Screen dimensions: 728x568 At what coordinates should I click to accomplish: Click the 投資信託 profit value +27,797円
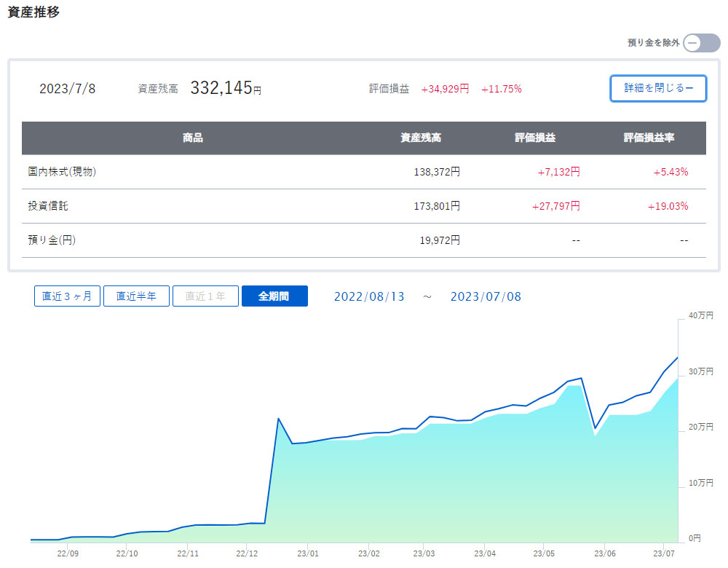(x=556, y=206)
